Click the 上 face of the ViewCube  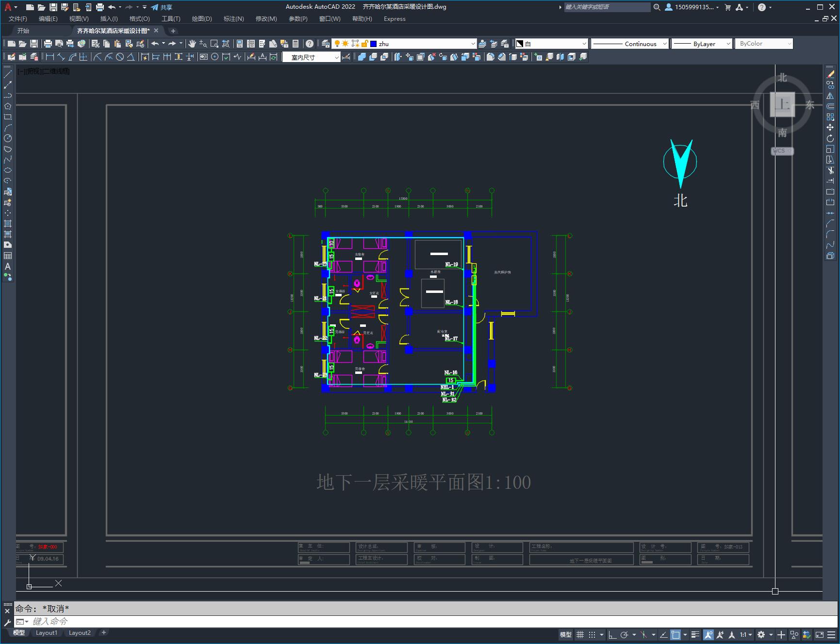(782, 104)
